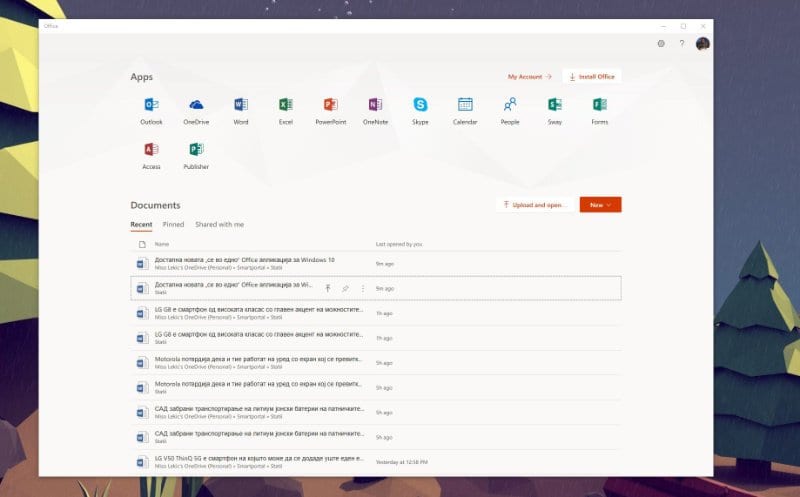
Task: Sort by the Last opened by you header
Action: (399, 244)
